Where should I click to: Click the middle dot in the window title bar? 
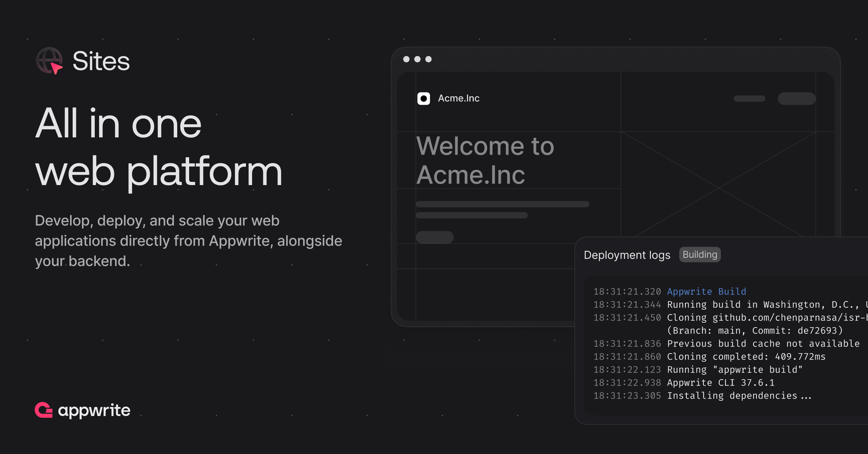pyautogui.click(x=417, y=59)
